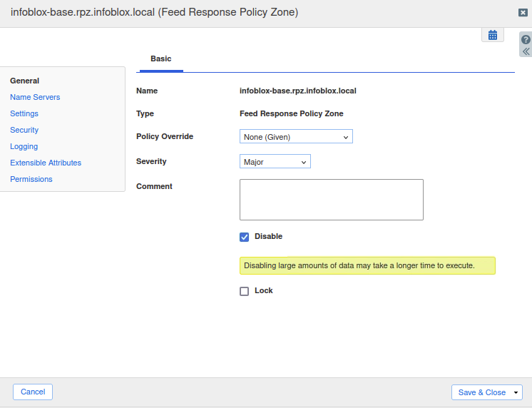532x408 pixels.
Task: Open the Logging section
Action: [x=24, y=147]
